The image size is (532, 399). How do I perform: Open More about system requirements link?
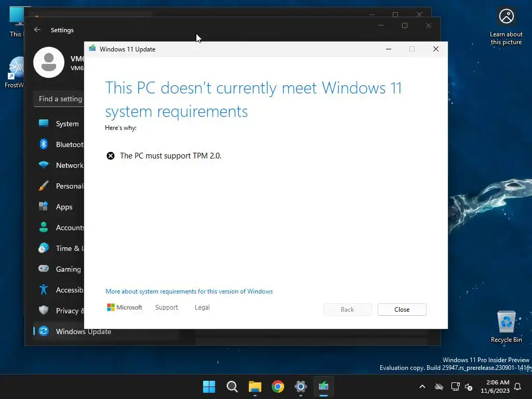[189, 291]
